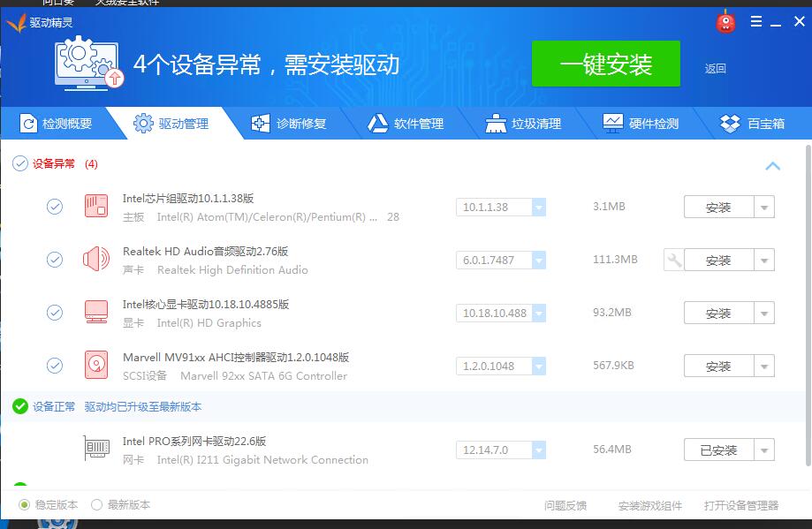Click the motherboard icon beside Intel芯片组驱动
Image resolution: width=812 pixels, height=529 pixels.
(95, 206)
